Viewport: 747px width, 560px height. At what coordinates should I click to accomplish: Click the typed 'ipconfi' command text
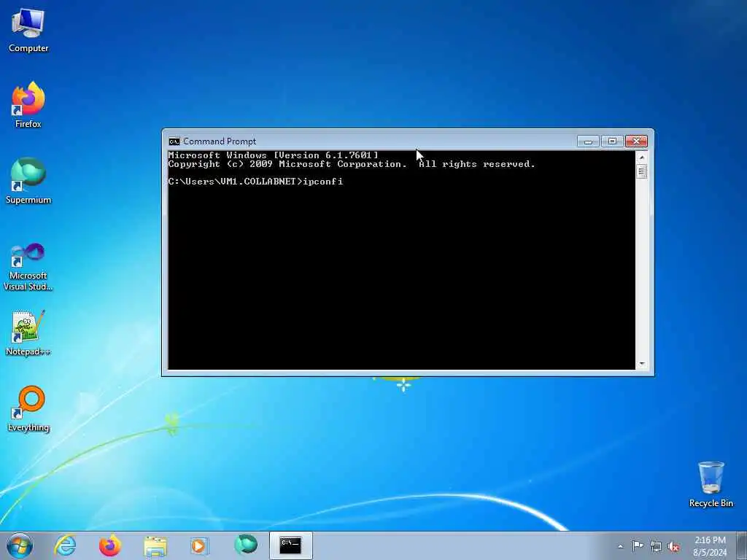click(x=323, y=182)
